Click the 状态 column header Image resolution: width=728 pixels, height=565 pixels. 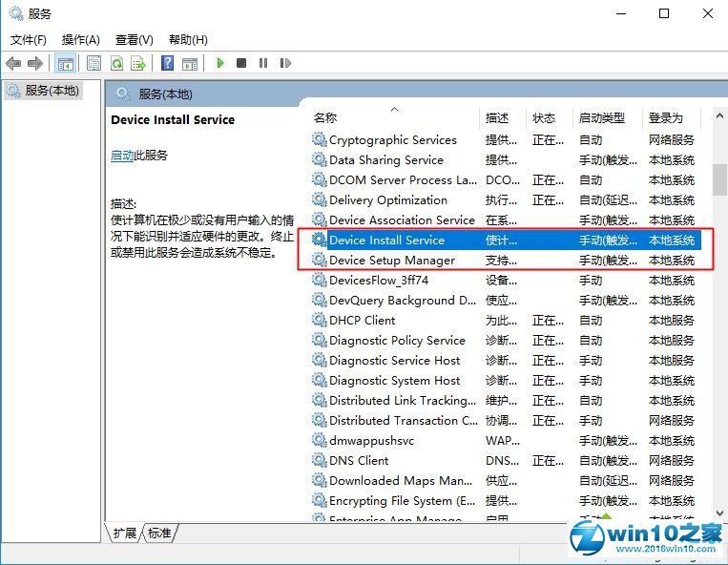(544, 117)
